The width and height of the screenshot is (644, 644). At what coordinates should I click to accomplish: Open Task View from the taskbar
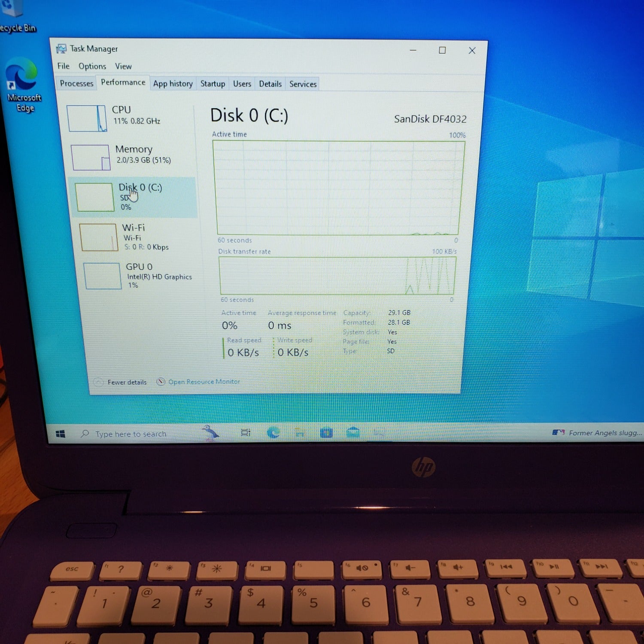246,433
